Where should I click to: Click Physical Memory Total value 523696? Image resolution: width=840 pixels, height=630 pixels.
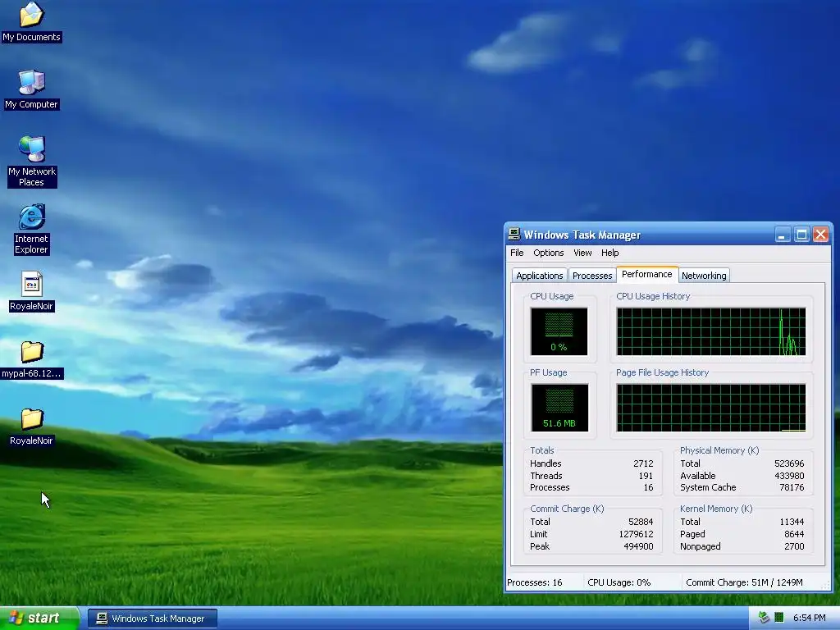coord(789,463)
